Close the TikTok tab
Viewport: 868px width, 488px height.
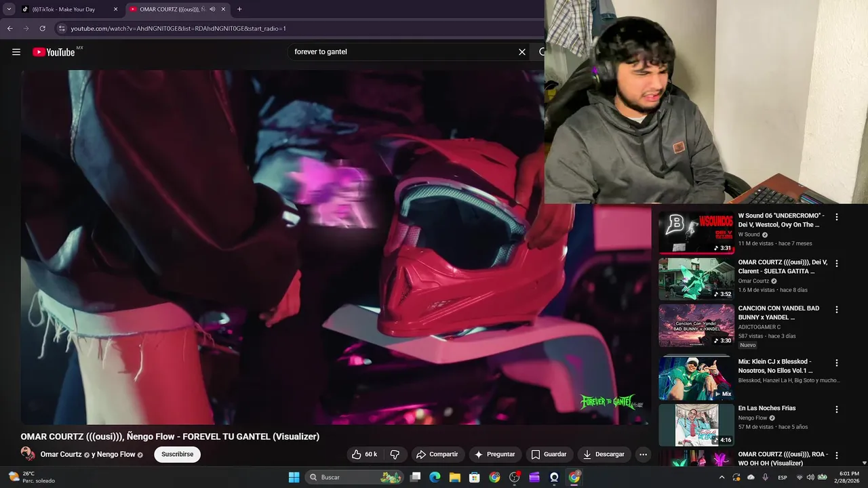(x=115, y=9)
